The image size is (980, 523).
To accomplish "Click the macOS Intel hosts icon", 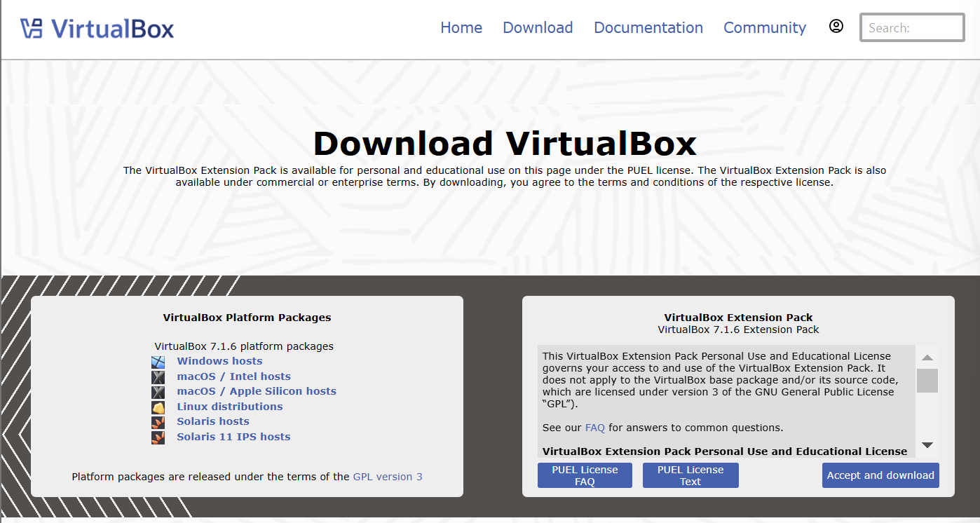I will click(x=158, y=377).
